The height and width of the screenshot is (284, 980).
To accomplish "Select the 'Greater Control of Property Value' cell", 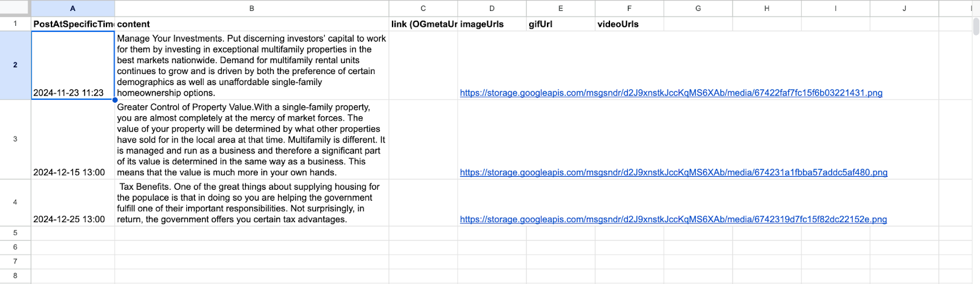I will tap(252, 139).
